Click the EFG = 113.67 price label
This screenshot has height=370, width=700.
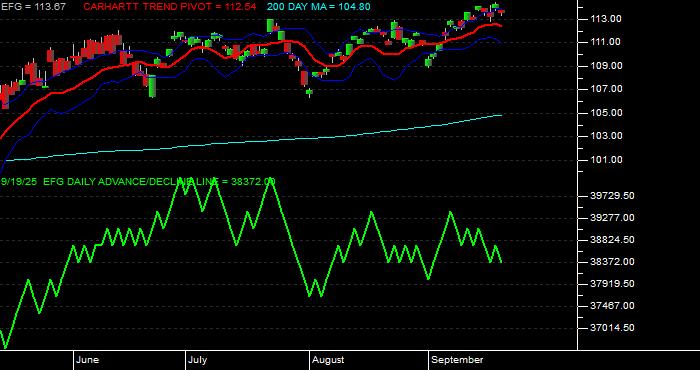pos(33,7)
